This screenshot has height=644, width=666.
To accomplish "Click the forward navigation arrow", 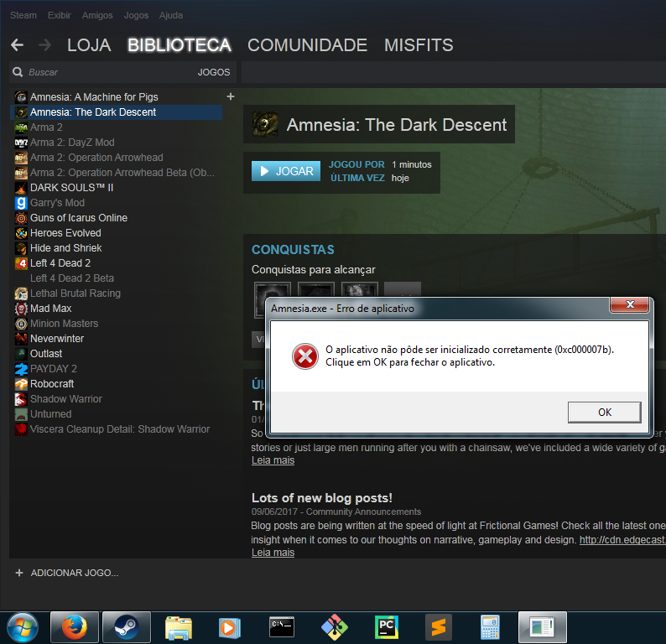I will 44,45.
